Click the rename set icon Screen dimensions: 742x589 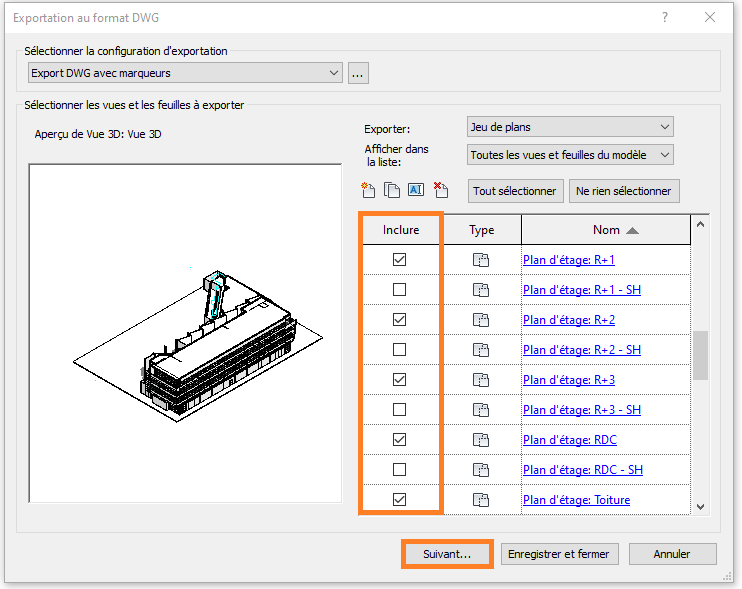click(x=416, y=190)
